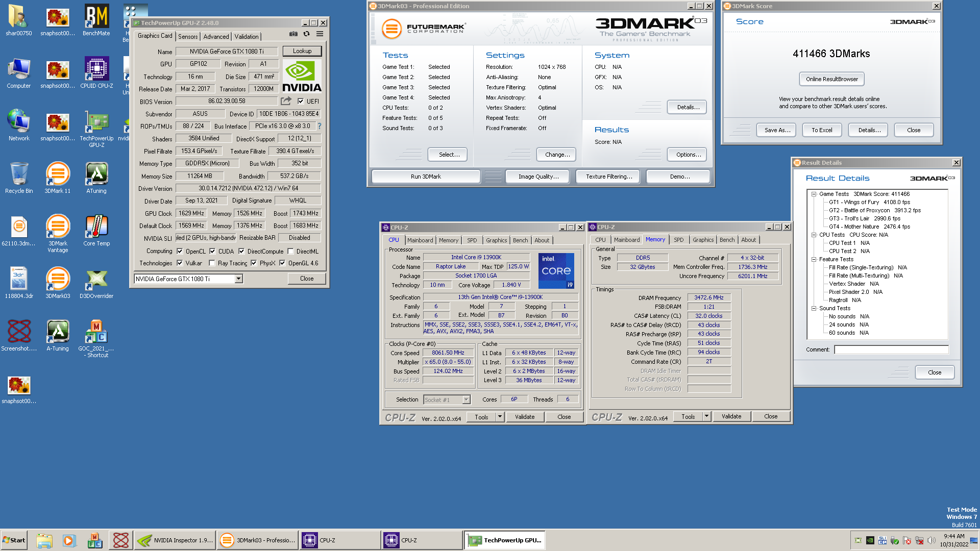
Task: Click the Run 3DMark button
Action: [x=426, y=177]
